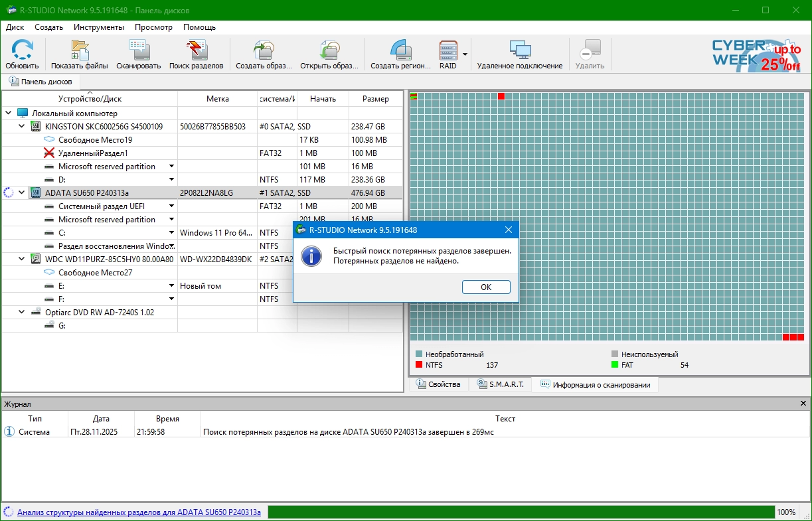Select the Раздел восстановления Windows row

[203, 246]
